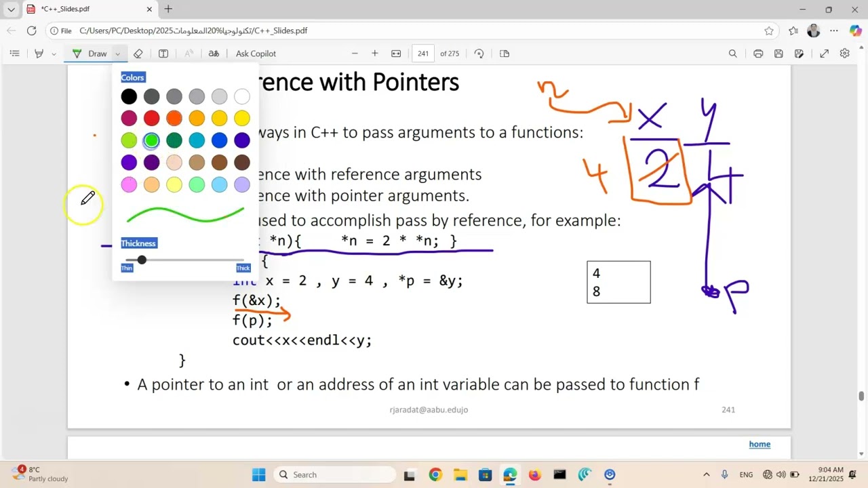Select the Add text tool
Viewport: 868px width, 488px height.
coord(163,54)
